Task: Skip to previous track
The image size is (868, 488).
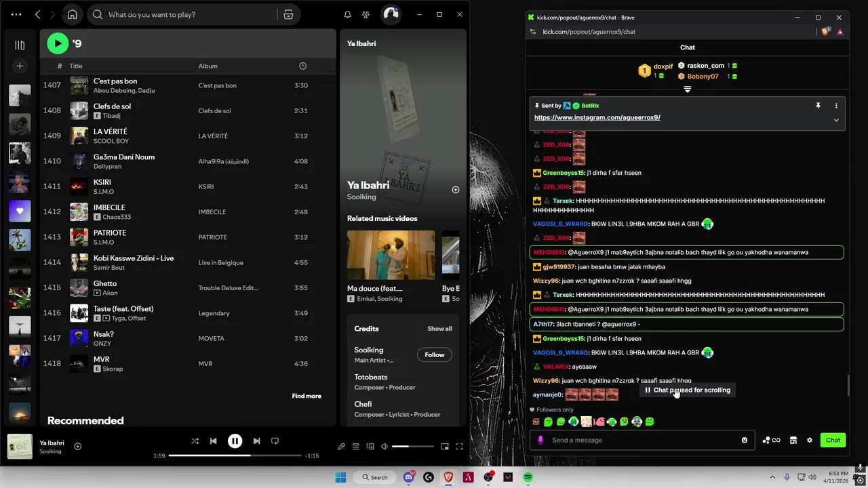Action: (x=213, y=441)
